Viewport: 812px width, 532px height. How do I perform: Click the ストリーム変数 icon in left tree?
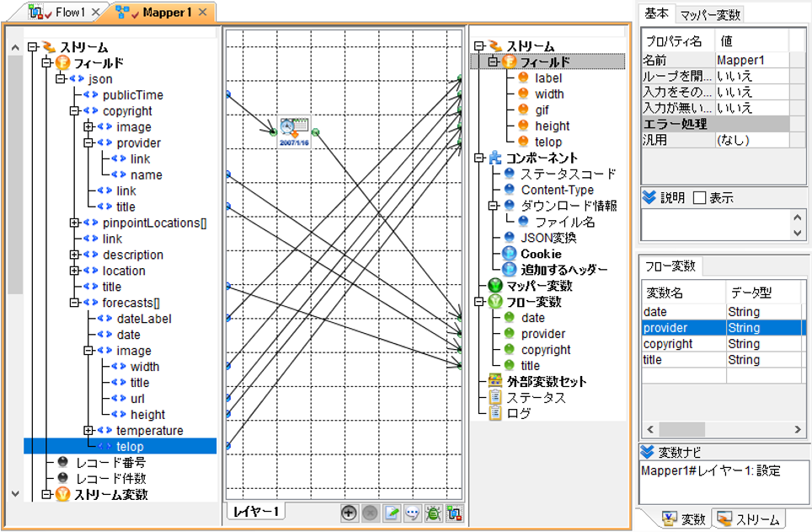point(62,494)
